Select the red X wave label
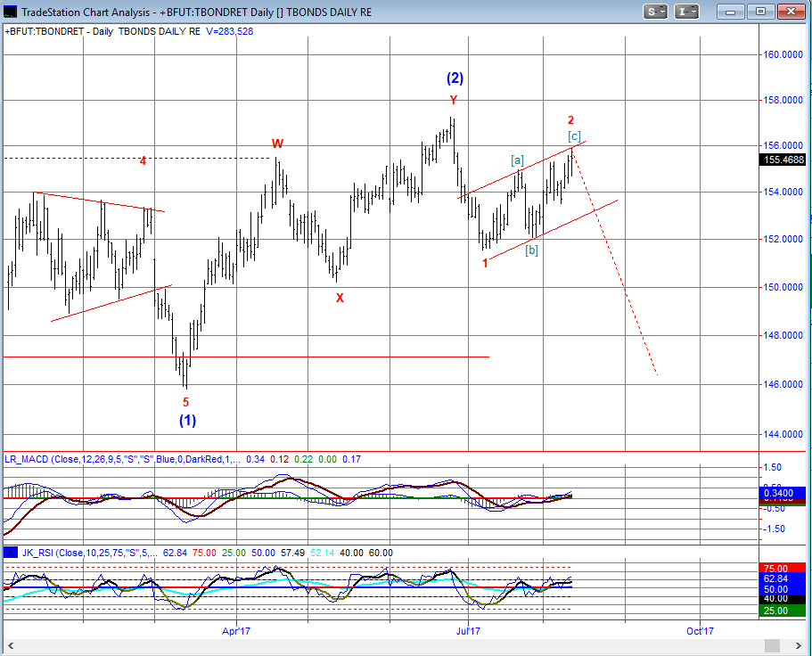 340,298
